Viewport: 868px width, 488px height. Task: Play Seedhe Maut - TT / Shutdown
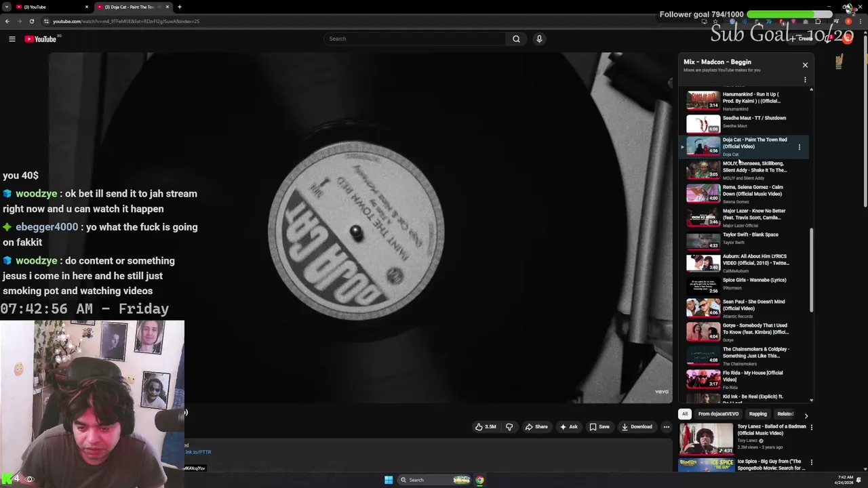click(x=745, y=123)
